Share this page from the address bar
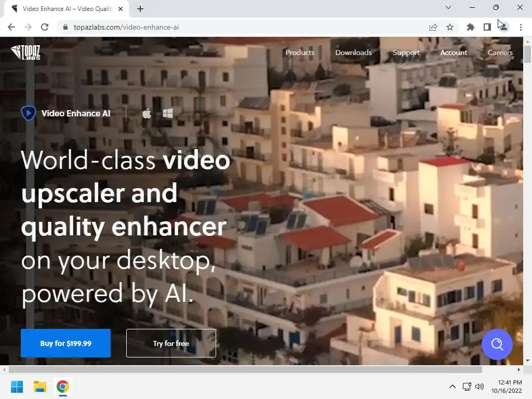Screen dimensions: 532x399 433,27
